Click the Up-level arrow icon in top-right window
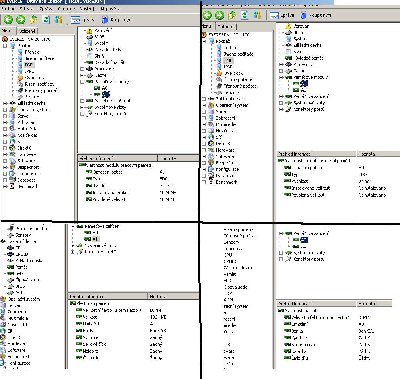The width and height of the screenshot is (400, 379). 232,15
